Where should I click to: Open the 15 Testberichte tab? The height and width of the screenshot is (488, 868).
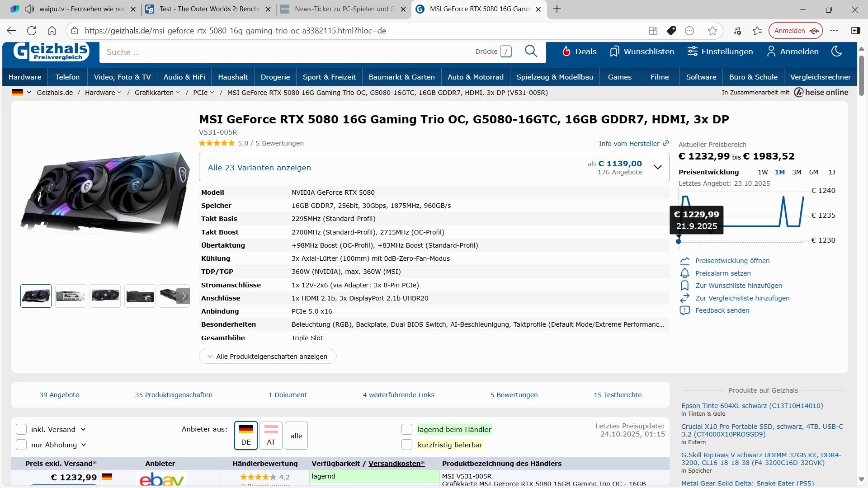coord(618,394)
